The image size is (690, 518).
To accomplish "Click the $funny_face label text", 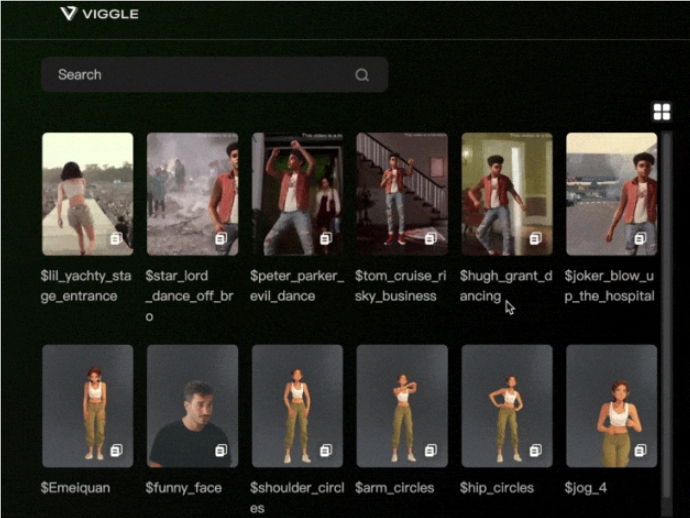I will click(184, 488).
